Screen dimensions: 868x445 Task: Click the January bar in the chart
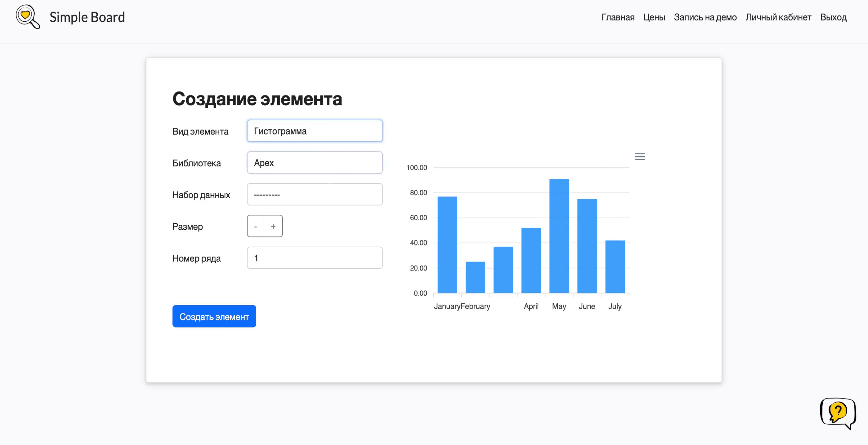pyautogui.click(x=447, y=245)
